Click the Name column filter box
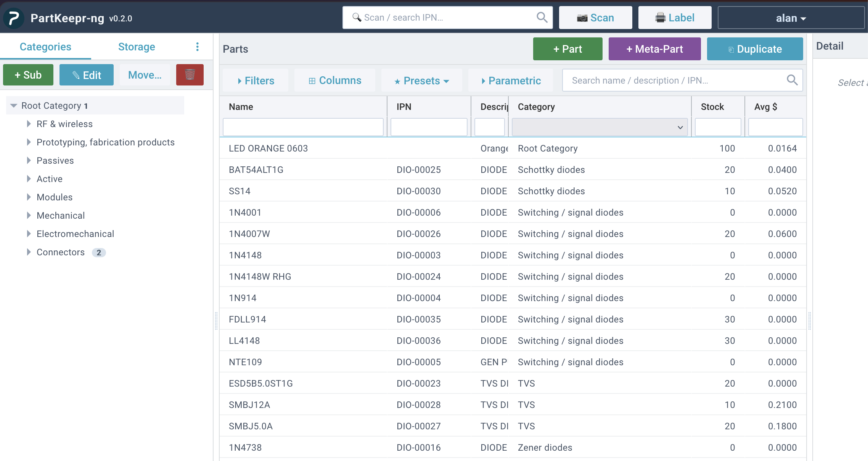The height and width of the screenshot is (461, 868). [303, 127]
